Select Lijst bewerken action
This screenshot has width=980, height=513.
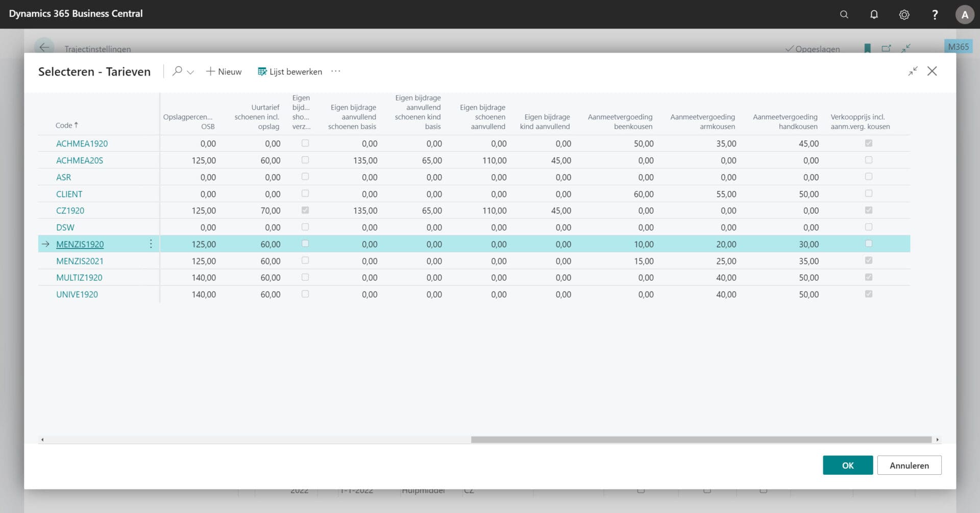(x=290, y=71)
